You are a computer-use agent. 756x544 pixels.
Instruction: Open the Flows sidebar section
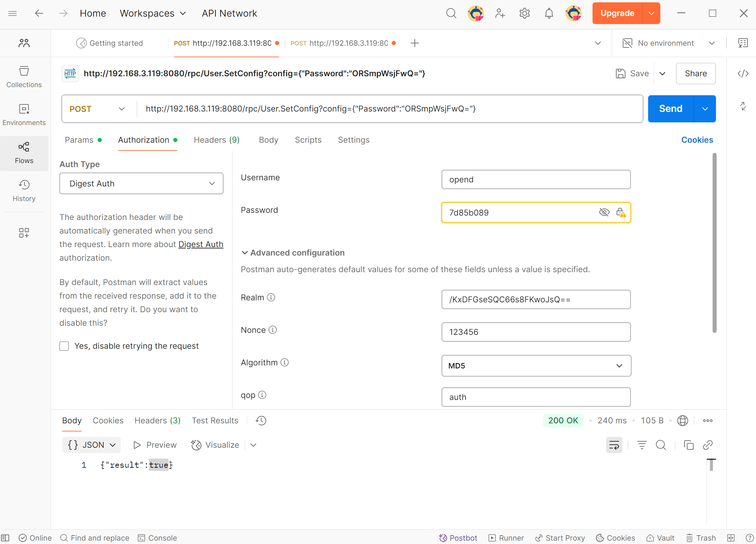point(24,153)
